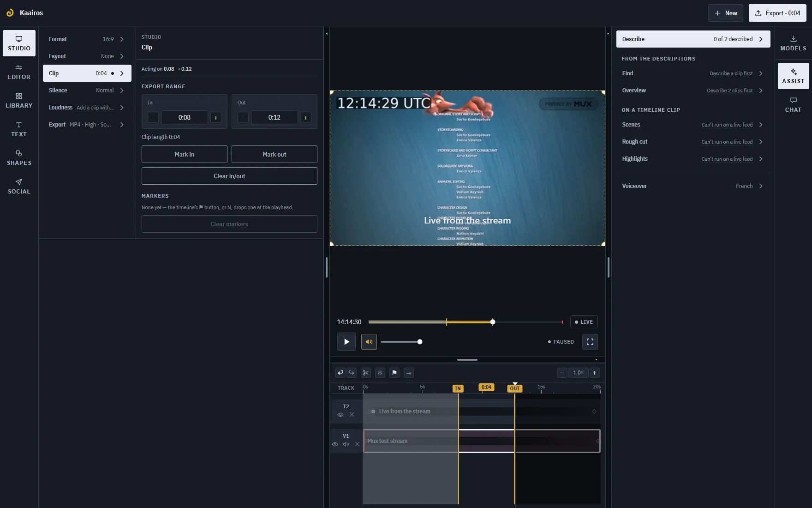Select the Rough cut assist action
The width and height of the screenshot is (812, 508).
[x=693, y=142]
